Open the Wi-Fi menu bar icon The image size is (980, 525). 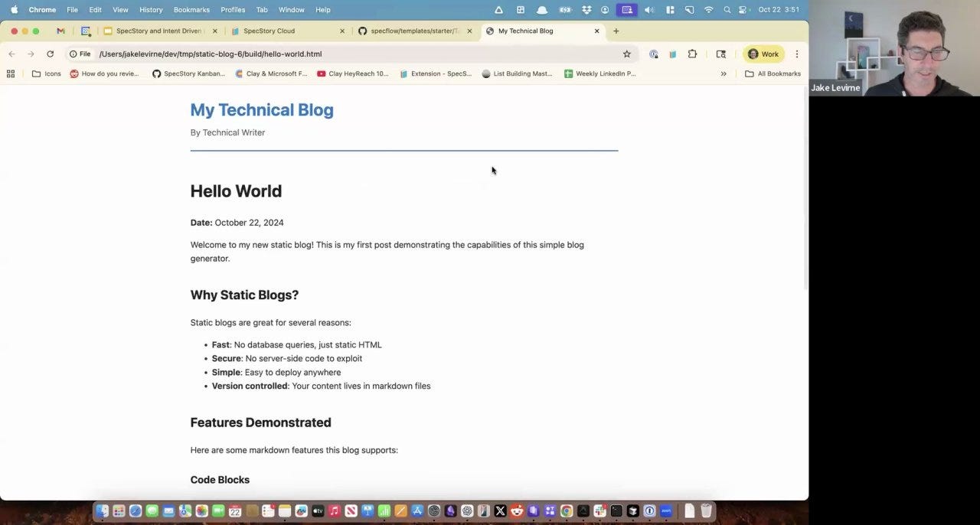pyautogui.click(x=708, y=10)
